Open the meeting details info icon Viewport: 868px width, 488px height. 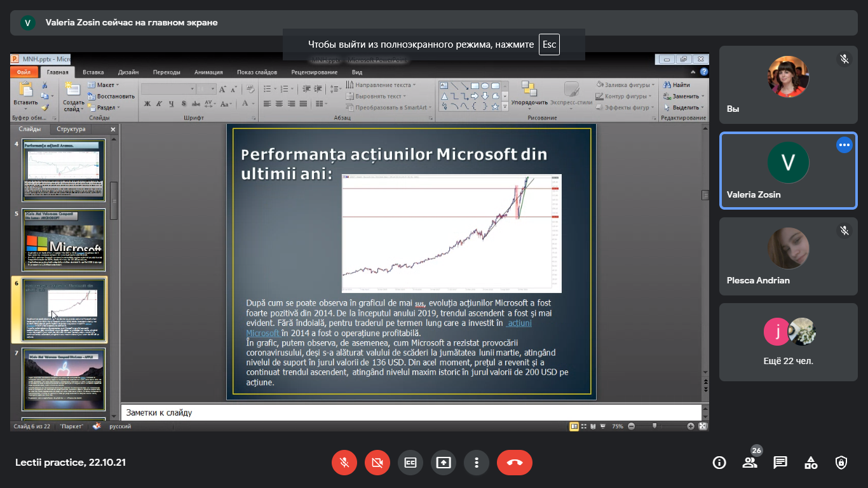(719, 463)
